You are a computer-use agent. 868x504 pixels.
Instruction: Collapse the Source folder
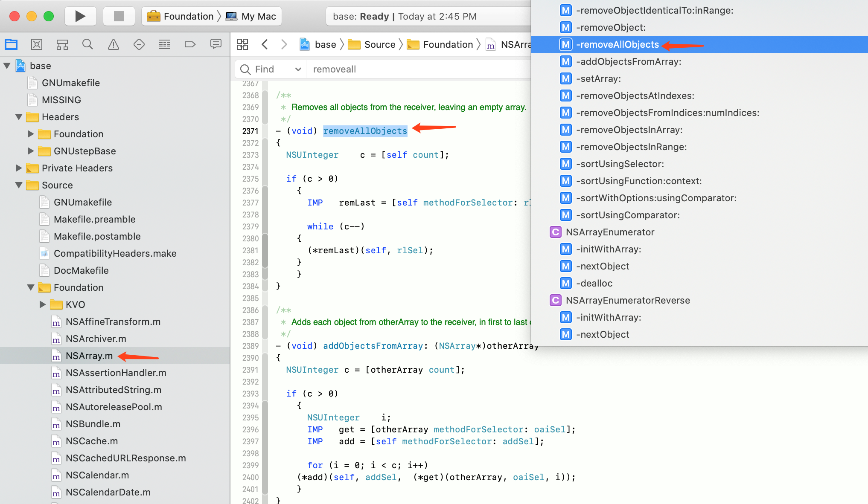coord(19,185)
